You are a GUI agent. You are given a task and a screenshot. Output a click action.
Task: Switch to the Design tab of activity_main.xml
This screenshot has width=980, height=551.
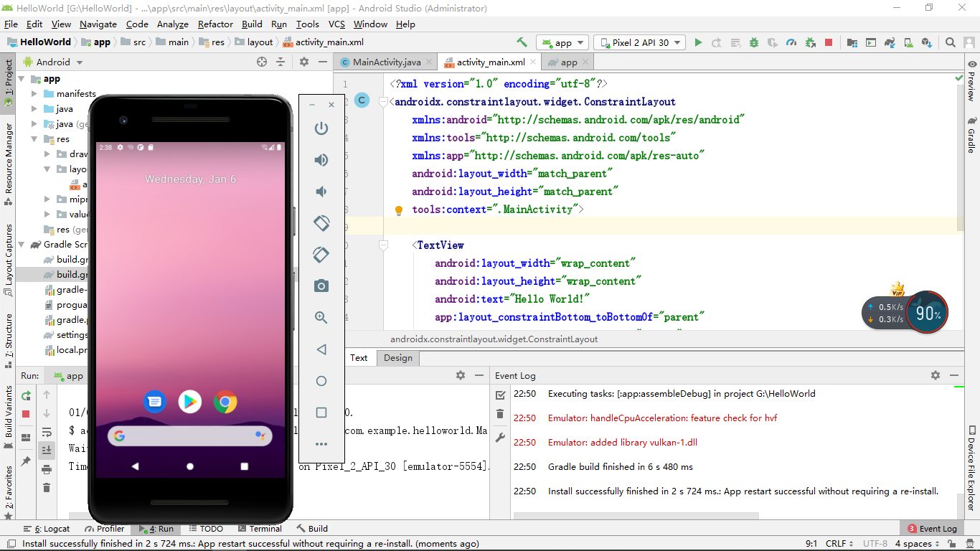coord(397,357)
